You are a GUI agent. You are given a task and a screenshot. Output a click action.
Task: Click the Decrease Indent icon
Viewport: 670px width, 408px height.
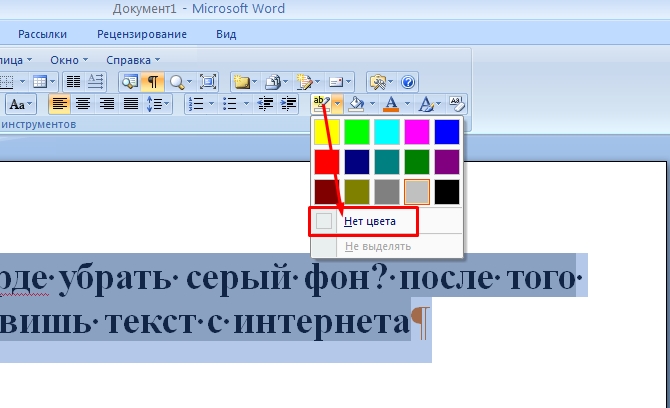[x=265, y=103]
